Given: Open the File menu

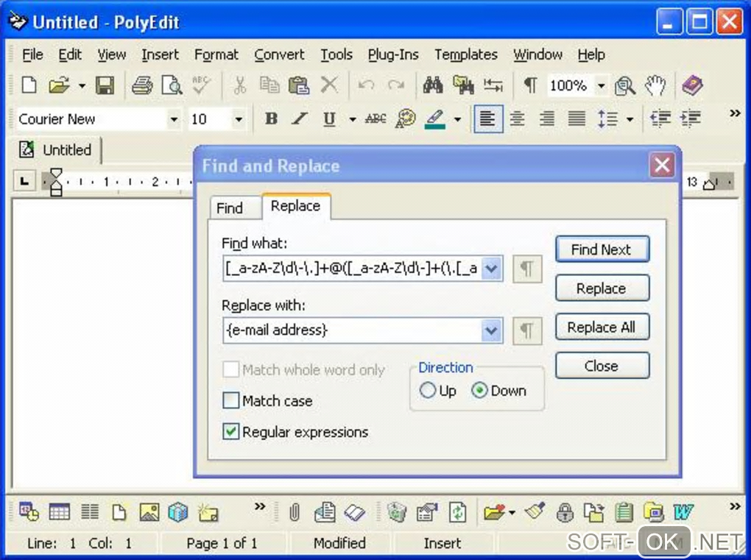Looking at the screenshot, I should [x=32, y=54].
